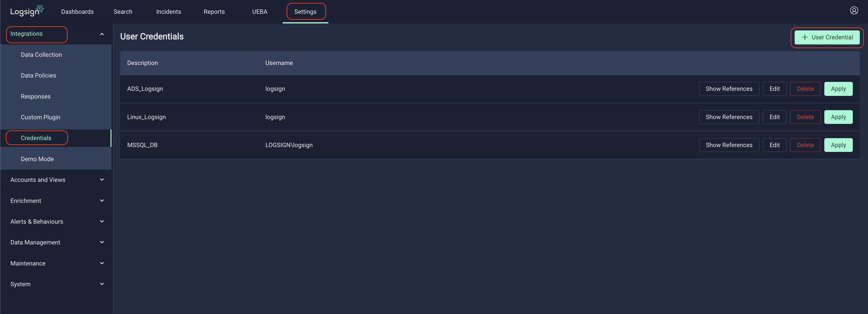Edit the Linux_Logsign credential

coord(774,117)
